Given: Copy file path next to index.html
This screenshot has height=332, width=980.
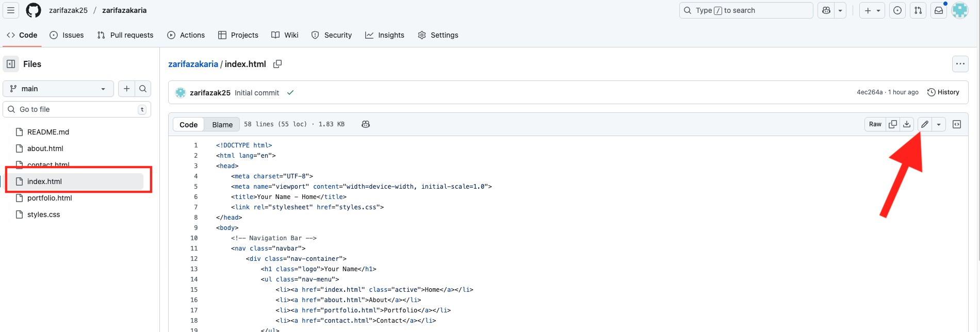Looking at the screenshot, I should tap(277, 64).
